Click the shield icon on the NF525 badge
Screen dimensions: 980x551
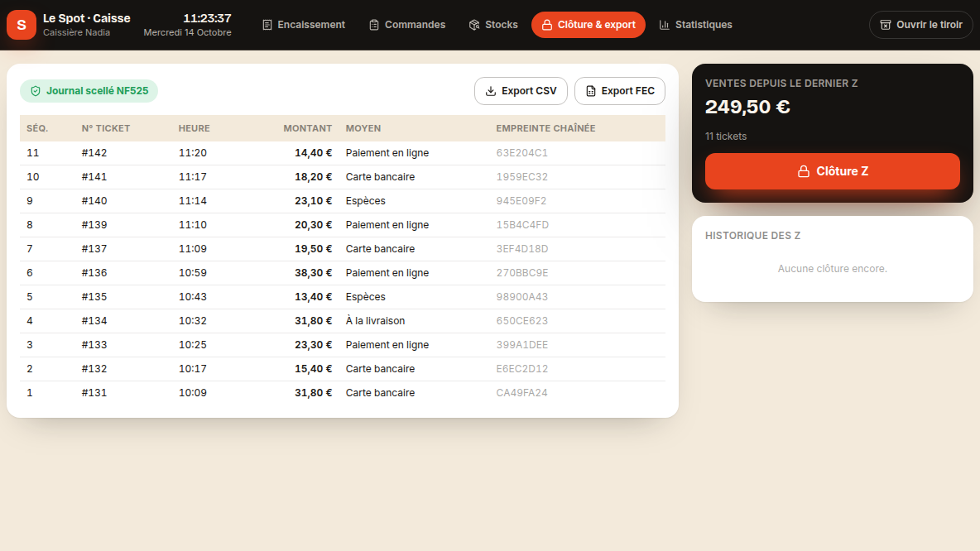tap(36, 91)
